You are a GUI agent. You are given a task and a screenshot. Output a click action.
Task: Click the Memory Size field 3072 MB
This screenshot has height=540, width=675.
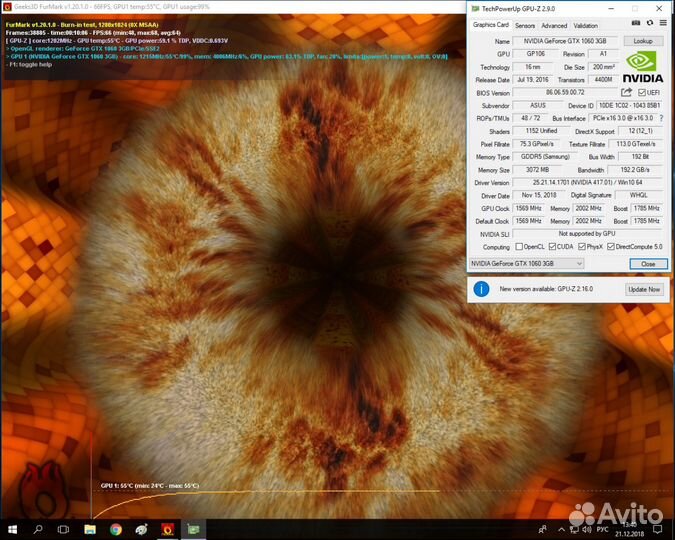(537, 170)
